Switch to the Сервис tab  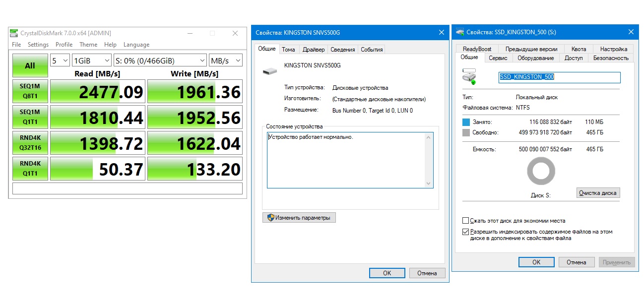point(498,58)
